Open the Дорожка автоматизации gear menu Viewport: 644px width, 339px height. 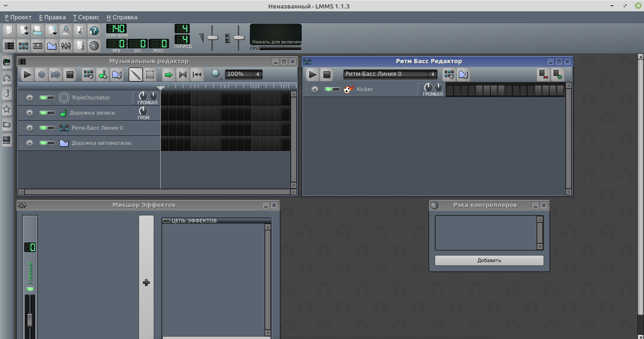(x=30, y=143)
